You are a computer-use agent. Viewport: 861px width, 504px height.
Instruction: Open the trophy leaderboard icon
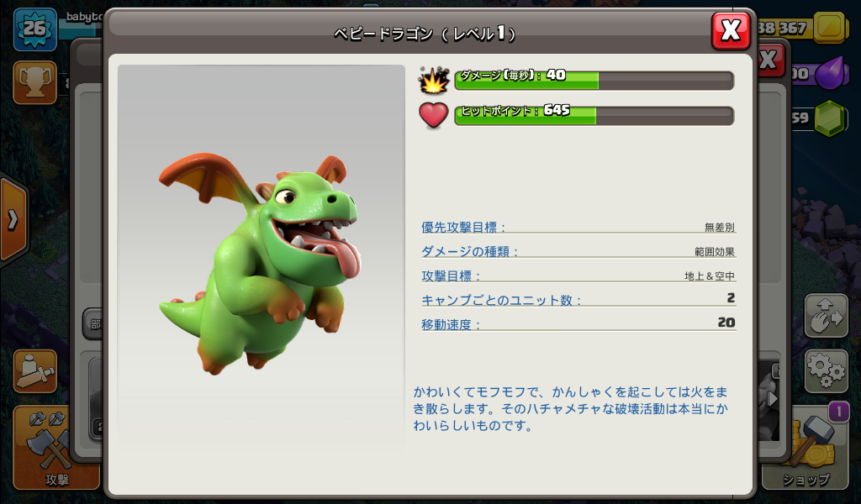pyautogui.click(x=34, y=83)
